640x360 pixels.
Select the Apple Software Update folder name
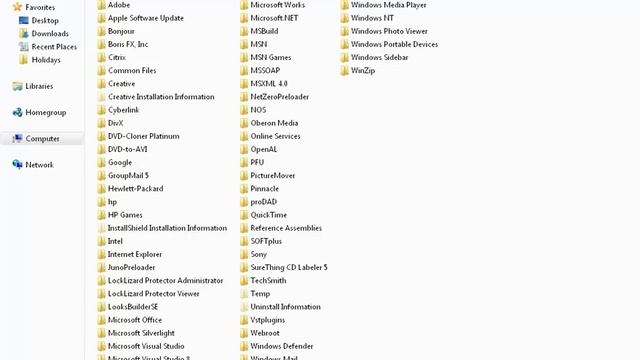click(146, 18)
